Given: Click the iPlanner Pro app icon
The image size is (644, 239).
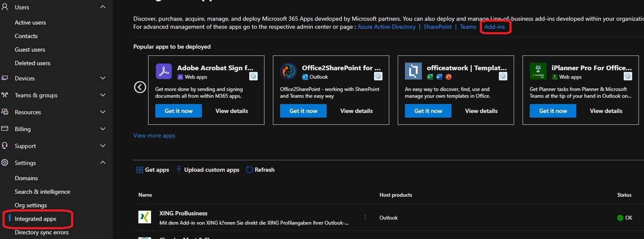Looking at the screenshot, I should click(x=538, y=71).
